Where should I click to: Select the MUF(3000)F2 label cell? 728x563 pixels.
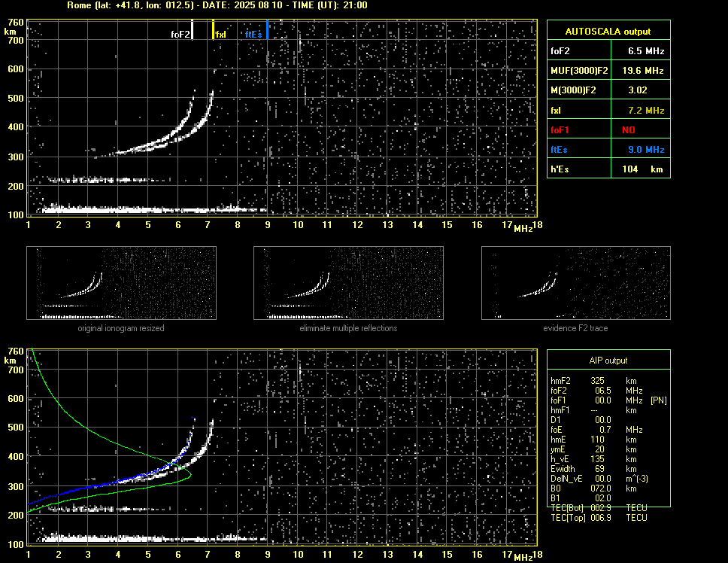[x=579, y=71]
